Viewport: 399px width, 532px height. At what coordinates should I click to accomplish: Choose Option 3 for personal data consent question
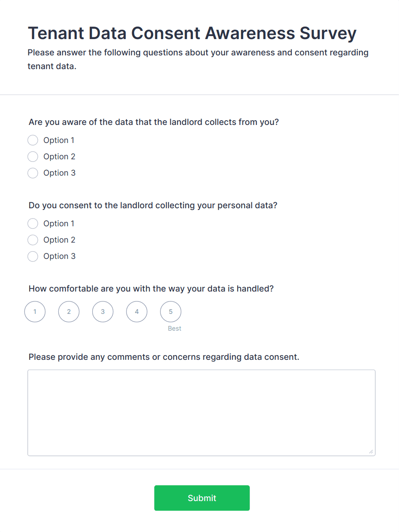coord(33,256)
